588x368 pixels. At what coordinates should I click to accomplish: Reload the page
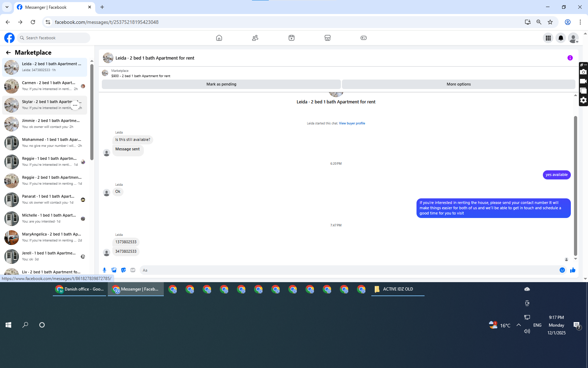(x=33, y=22)
